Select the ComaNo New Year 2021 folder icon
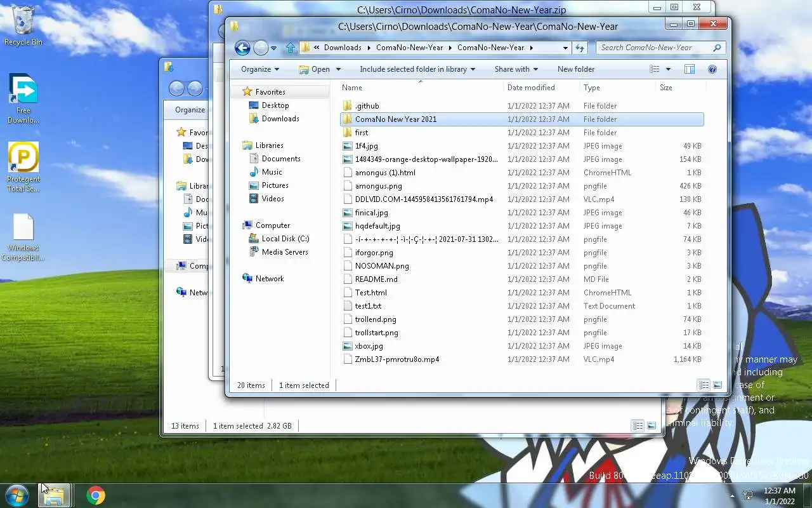Screen dimensions: 812x508 pos(347,119)
